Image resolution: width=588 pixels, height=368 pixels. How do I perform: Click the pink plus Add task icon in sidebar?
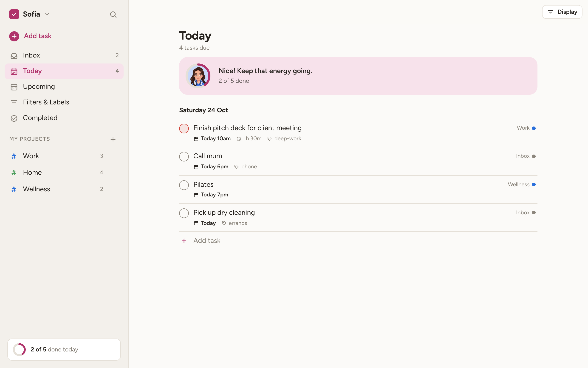pyautogui.click(x=14, y=36)
